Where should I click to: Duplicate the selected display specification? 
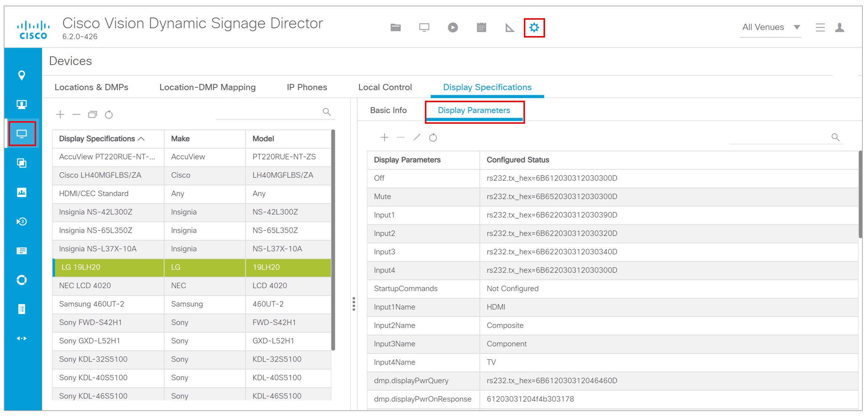[93, 114]
